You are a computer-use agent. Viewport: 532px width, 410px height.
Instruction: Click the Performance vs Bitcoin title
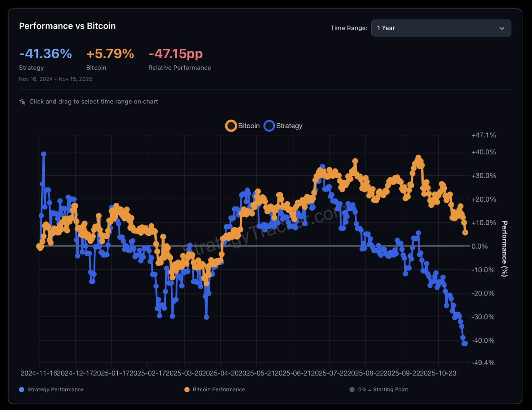click(x=67, y=26)
